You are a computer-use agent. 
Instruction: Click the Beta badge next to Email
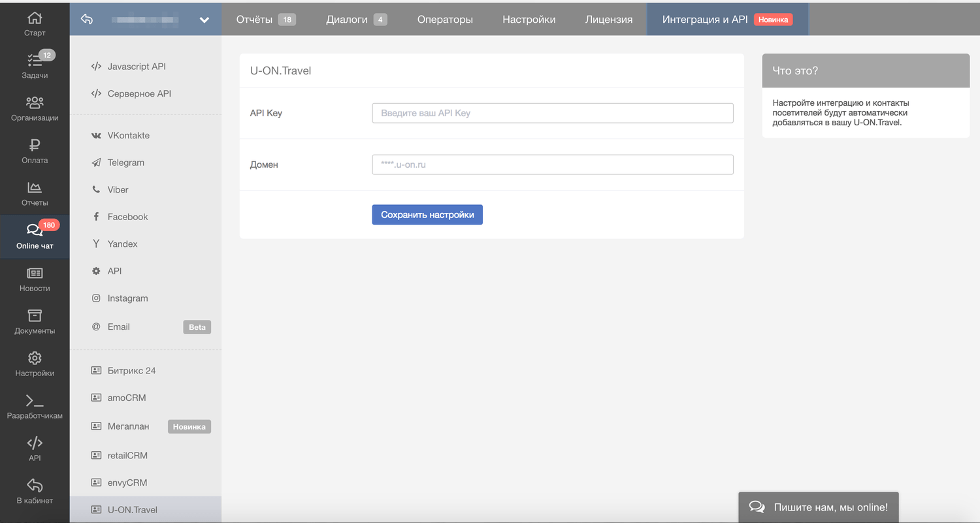click(x=197, y=327)
